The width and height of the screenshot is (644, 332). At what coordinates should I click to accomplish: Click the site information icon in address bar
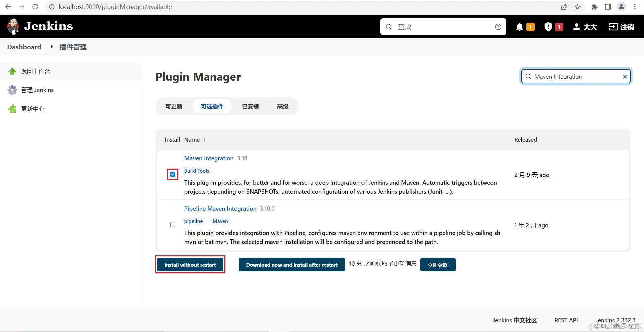52,7
